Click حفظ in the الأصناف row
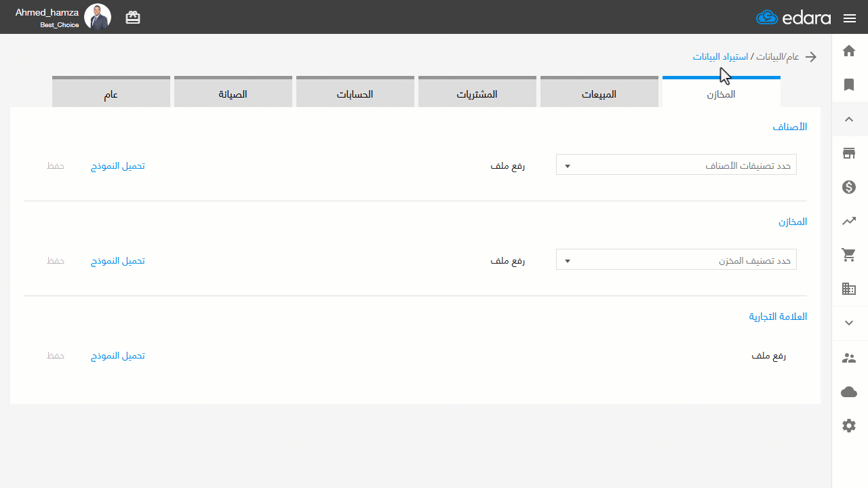Screen dimensions: 868x488 56,166
